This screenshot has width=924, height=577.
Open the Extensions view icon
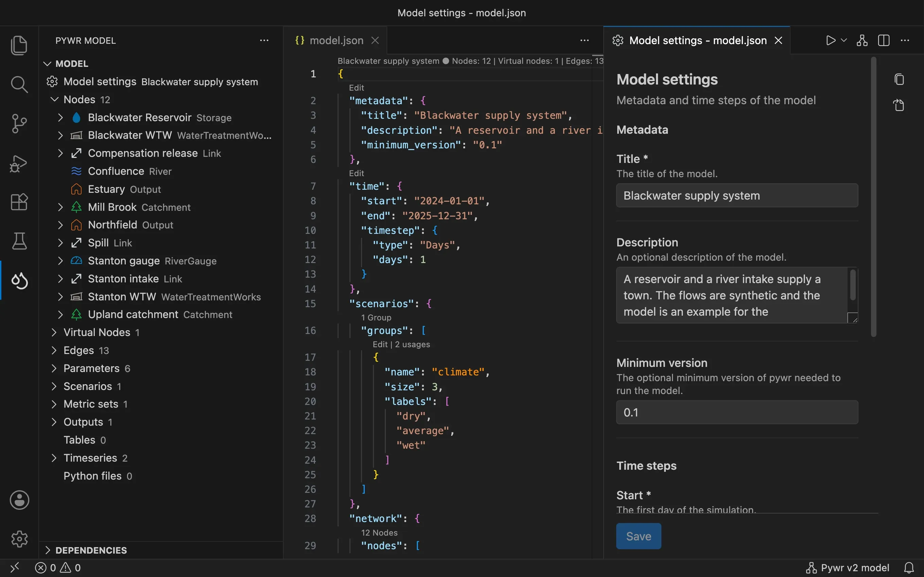coord(19,202)
